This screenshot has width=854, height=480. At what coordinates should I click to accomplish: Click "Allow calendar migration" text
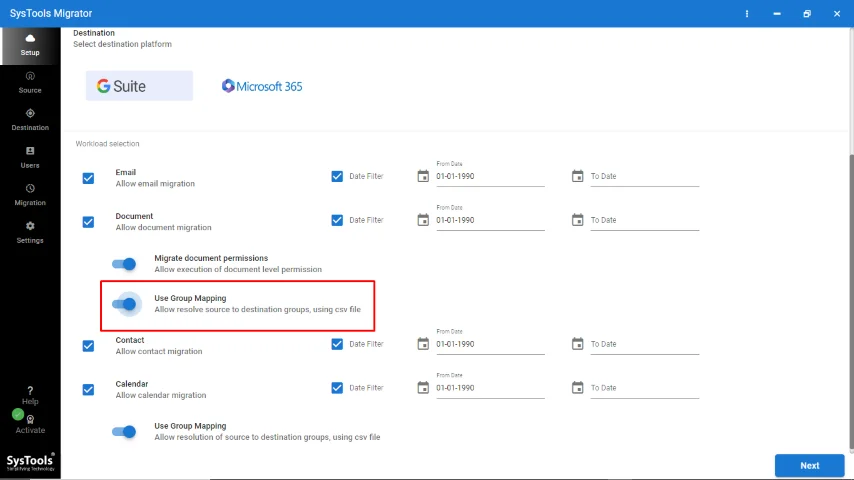coord(161,395)
